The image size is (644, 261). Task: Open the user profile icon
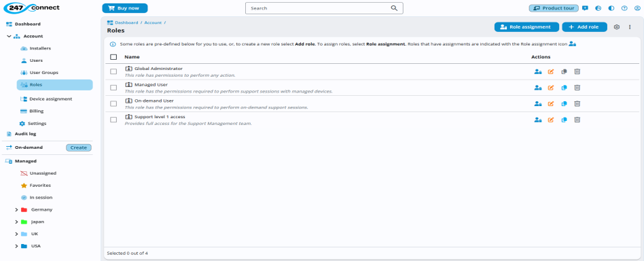click(637, 8)
